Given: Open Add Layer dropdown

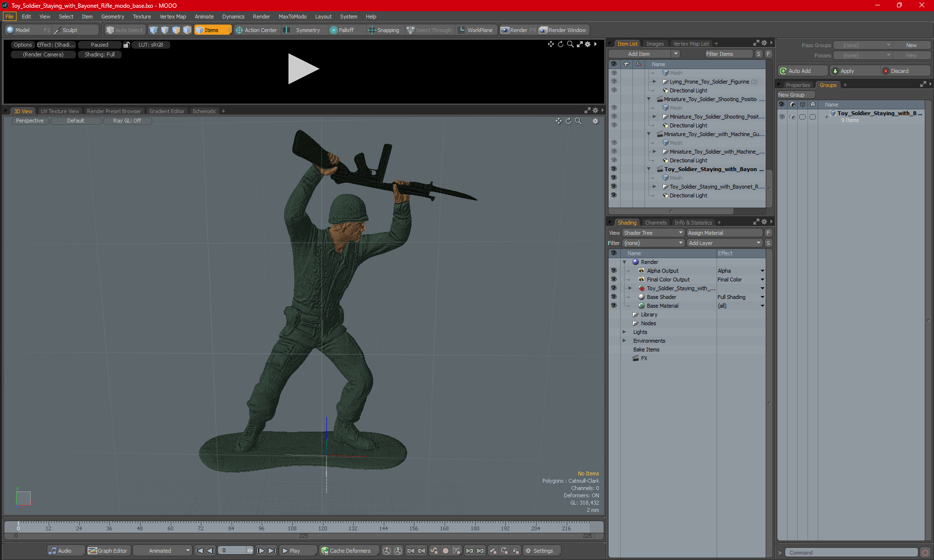Looking at the screenshot, I should coord(724,243).
